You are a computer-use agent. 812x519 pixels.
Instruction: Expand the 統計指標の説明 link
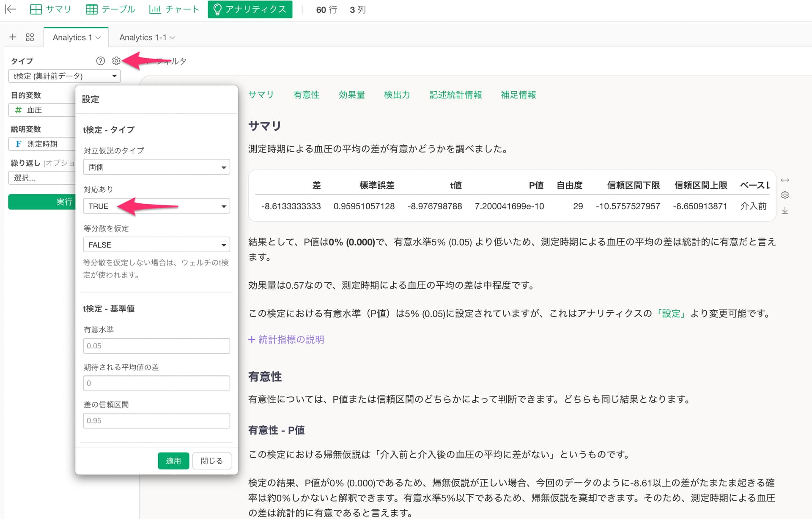click(286, 340)
